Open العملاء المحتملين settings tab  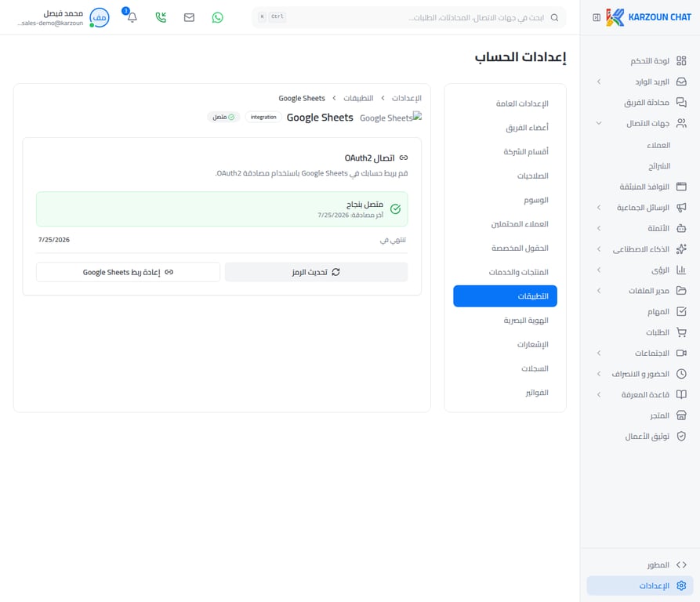click(x=505, y=224)
